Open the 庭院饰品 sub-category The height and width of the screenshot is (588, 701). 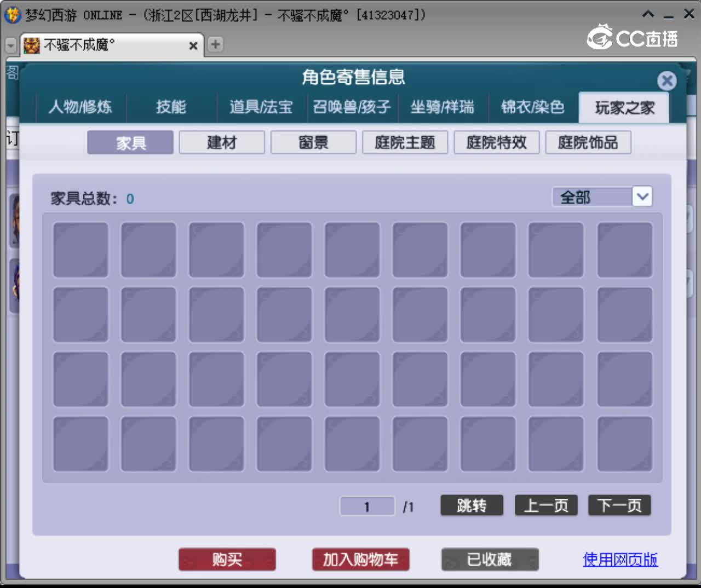pyautogui.click(x=588, y=142)
